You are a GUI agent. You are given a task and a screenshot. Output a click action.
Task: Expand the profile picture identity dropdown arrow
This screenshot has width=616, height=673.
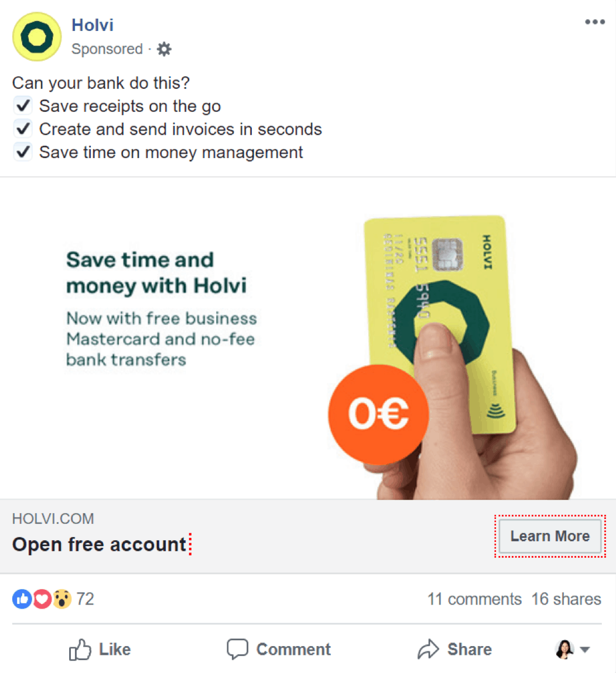pyautogui.click(x=584, y=650)
